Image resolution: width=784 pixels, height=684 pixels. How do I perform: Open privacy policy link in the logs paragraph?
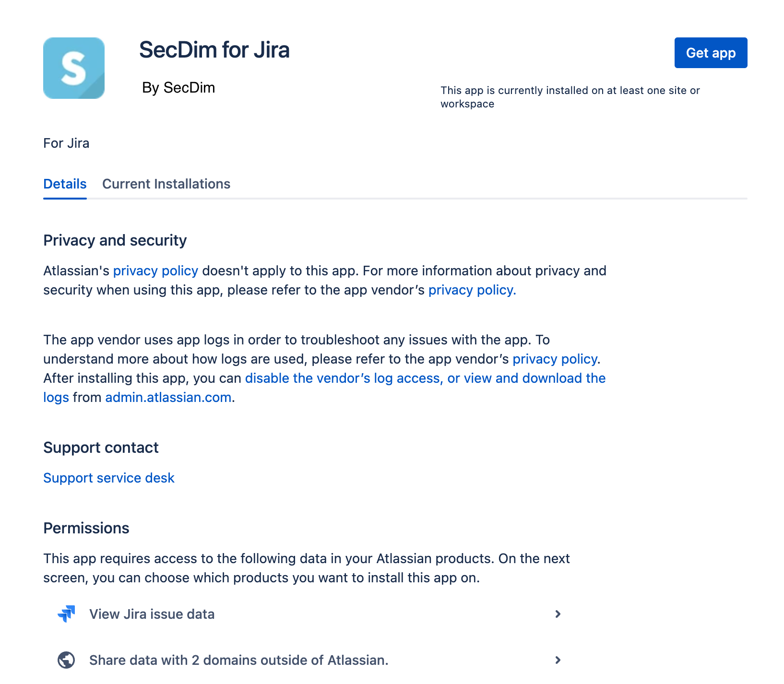coord(554,359)
